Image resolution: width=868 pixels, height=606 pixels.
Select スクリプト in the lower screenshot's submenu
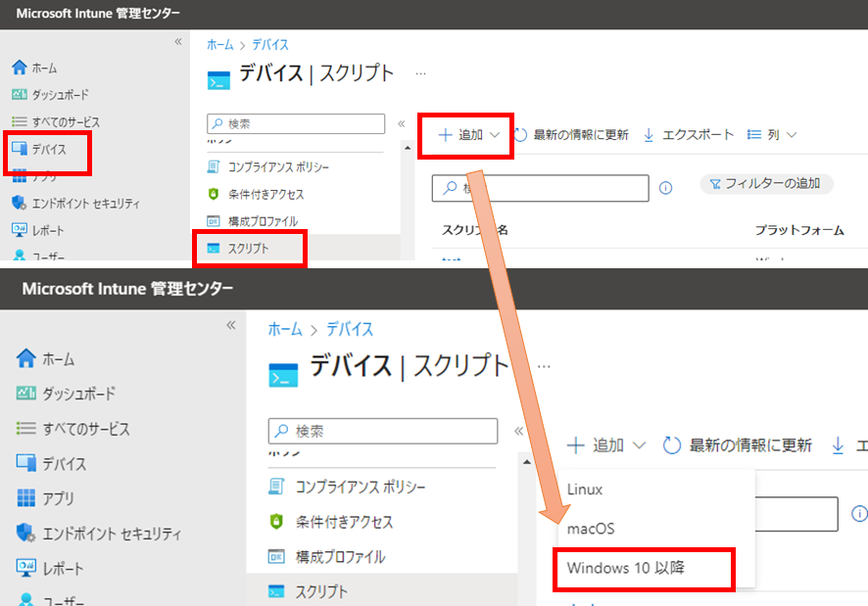pos(308,591)
